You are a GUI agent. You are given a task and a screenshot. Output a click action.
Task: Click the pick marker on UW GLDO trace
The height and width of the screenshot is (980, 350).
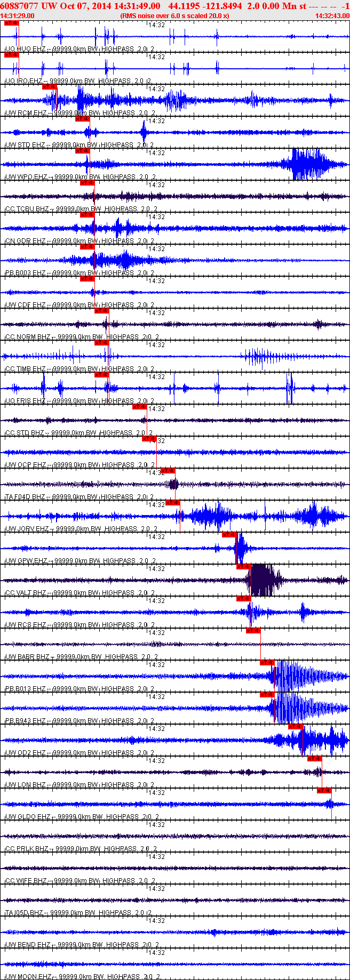click(324, 791)
